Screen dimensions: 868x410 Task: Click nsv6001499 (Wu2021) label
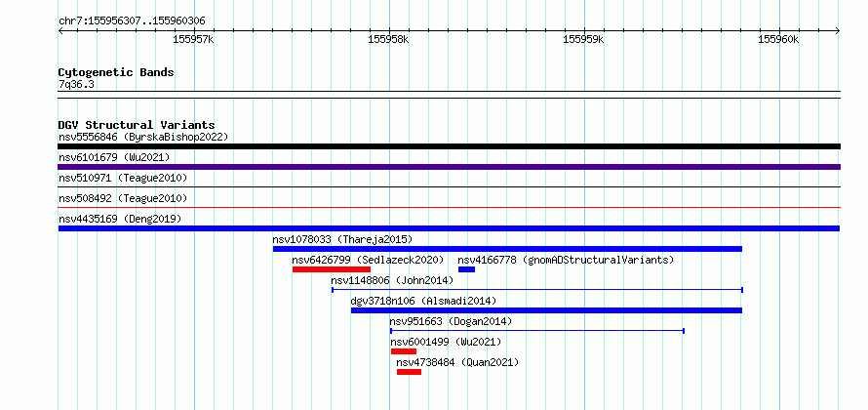pyautogui.click(x=446, y=342)
